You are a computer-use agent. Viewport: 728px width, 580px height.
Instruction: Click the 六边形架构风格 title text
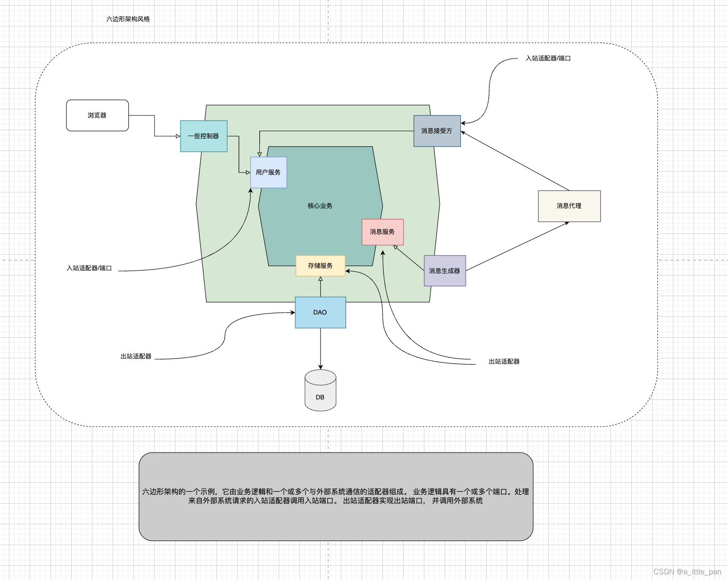click(x=128, y=19)
